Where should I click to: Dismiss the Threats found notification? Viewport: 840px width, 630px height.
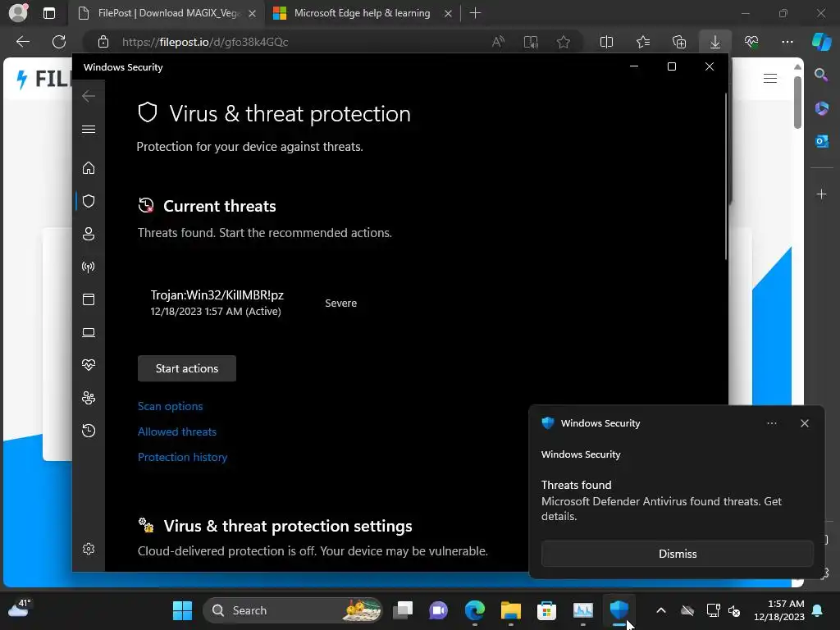(x=677, y=554)
